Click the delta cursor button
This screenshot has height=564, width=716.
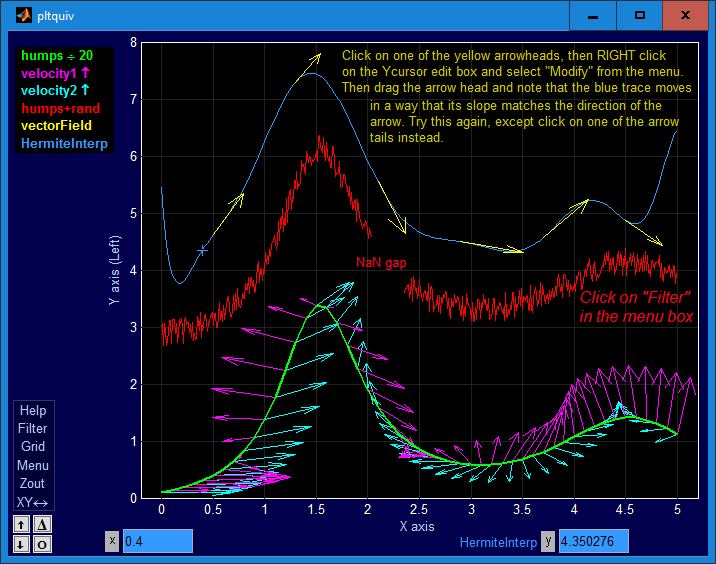click(x=42, y=524)
